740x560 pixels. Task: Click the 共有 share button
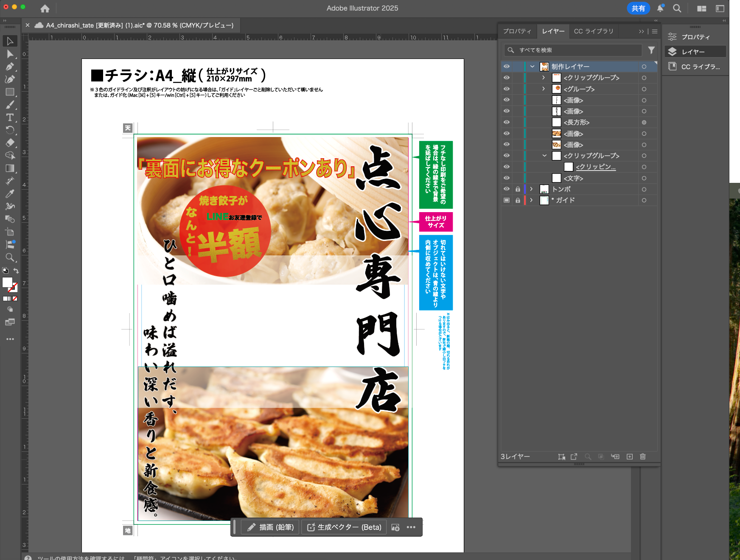click(x=638, y=8)
